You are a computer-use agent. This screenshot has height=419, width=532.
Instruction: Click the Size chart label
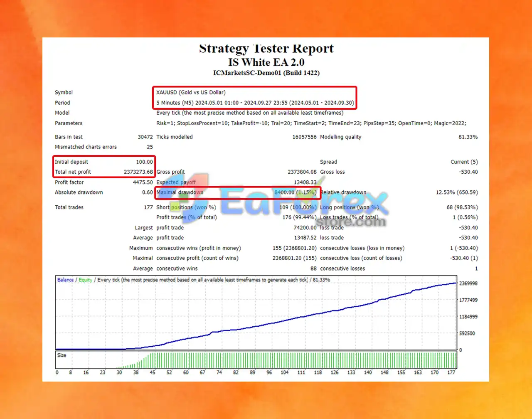(x=62, y=355)
